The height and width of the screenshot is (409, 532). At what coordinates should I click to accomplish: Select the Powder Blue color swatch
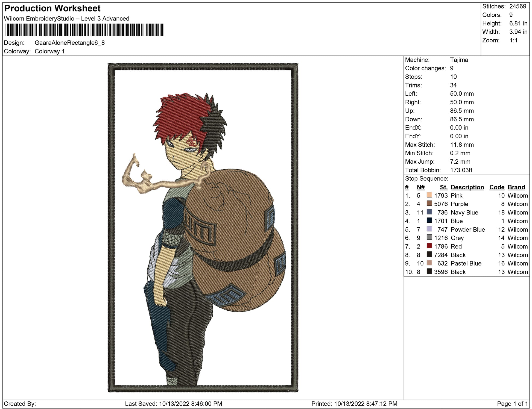(429, 229)
